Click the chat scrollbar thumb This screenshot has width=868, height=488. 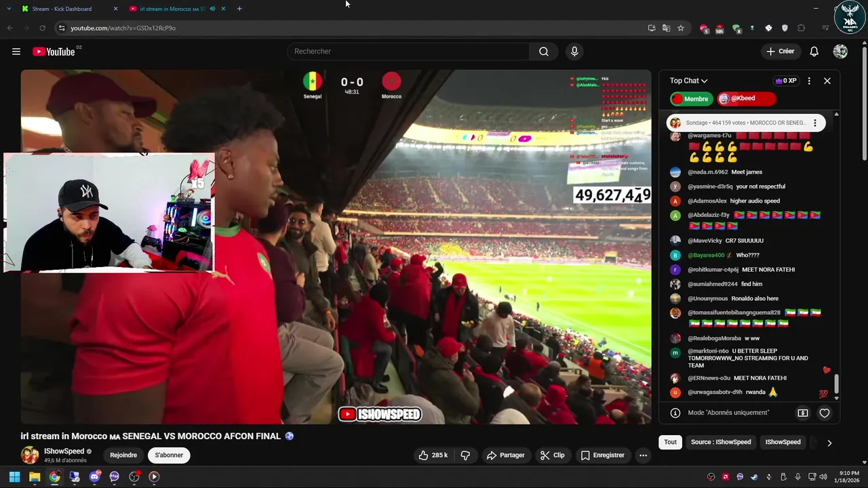coord(836,384)
